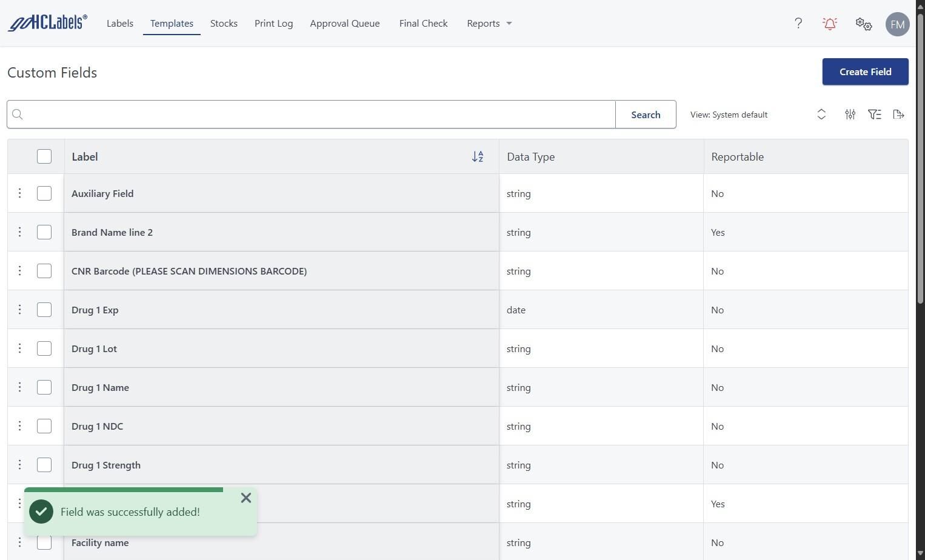Select the Brand Name line 2 checkbox
The image size is (925, 560).
44,232
